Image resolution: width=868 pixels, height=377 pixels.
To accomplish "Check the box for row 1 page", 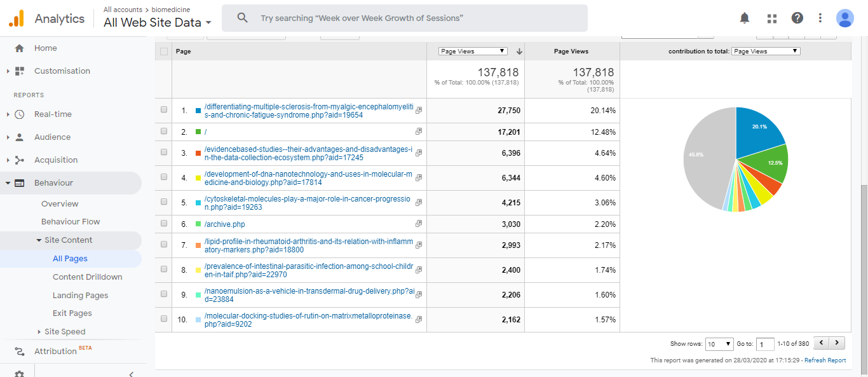I will click(x=164, y=110).
